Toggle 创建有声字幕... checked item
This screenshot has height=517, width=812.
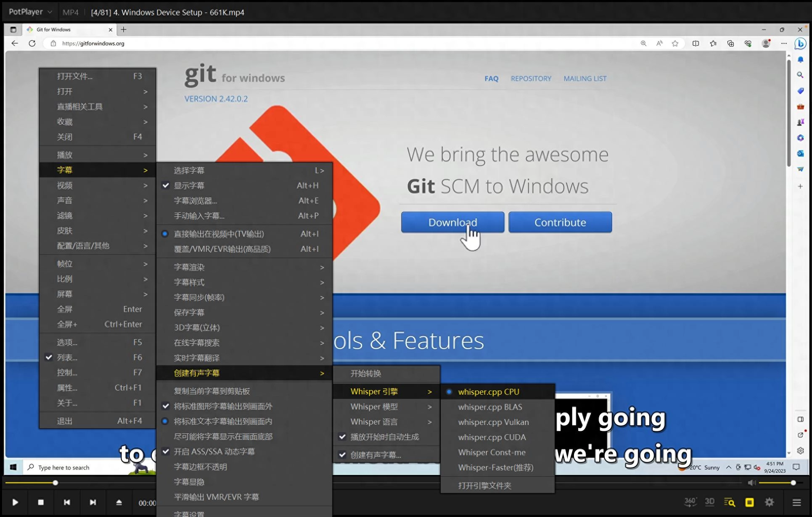pos(386,455)
